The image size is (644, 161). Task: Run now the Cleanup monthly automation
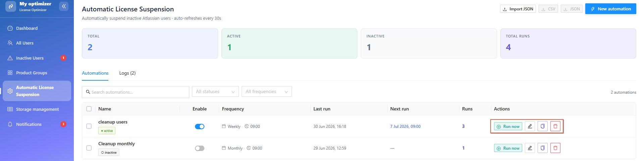[x=508, y=148]
